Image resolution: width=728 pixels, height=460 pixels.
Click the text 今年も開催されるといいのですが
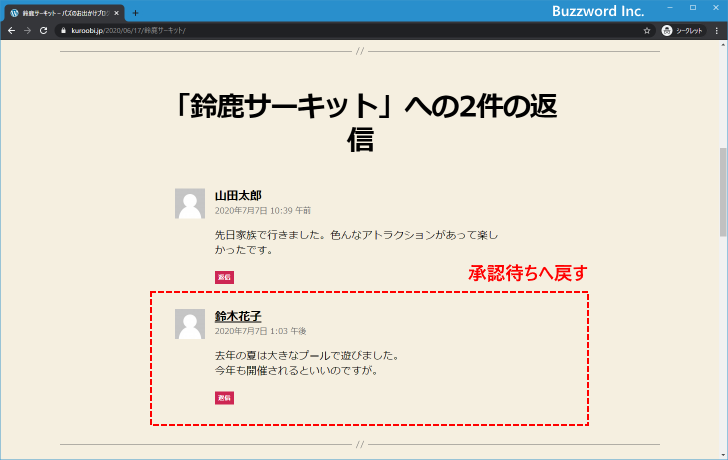(x=296, y=370)
